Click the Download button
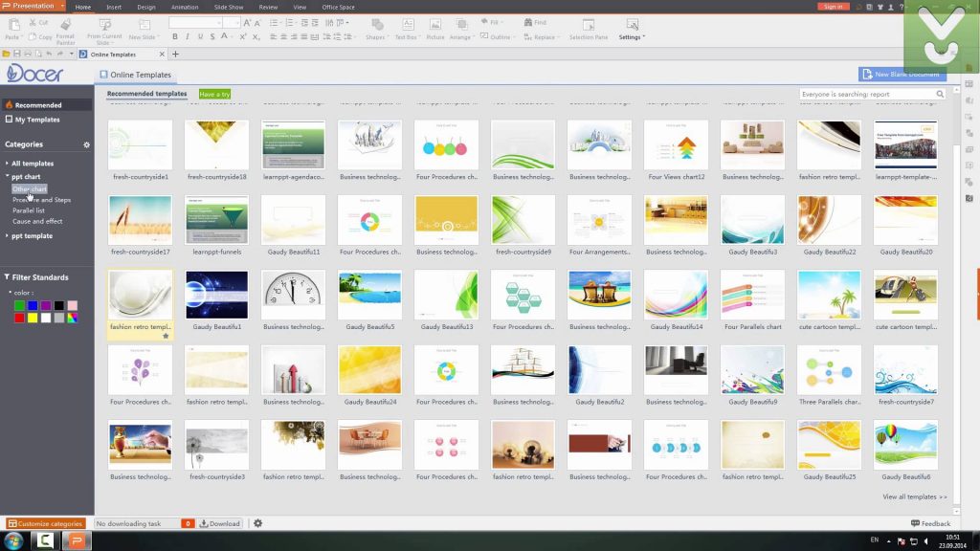The width and height of the screenshot is (980, 551). [219, 523]
